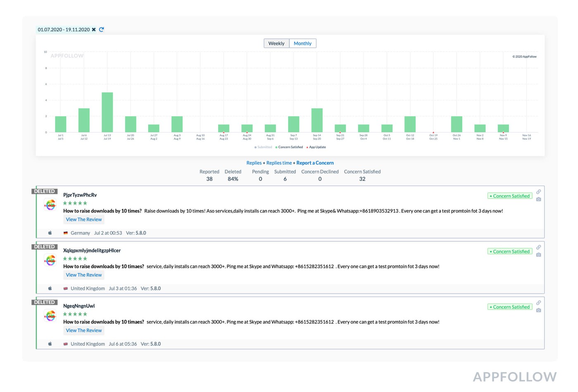Viewport: 578px width, 392px height.
Task: Click link icon on XqlqpxmlyjmdelitgzpHlcer review
Action: tap(538, 247)
